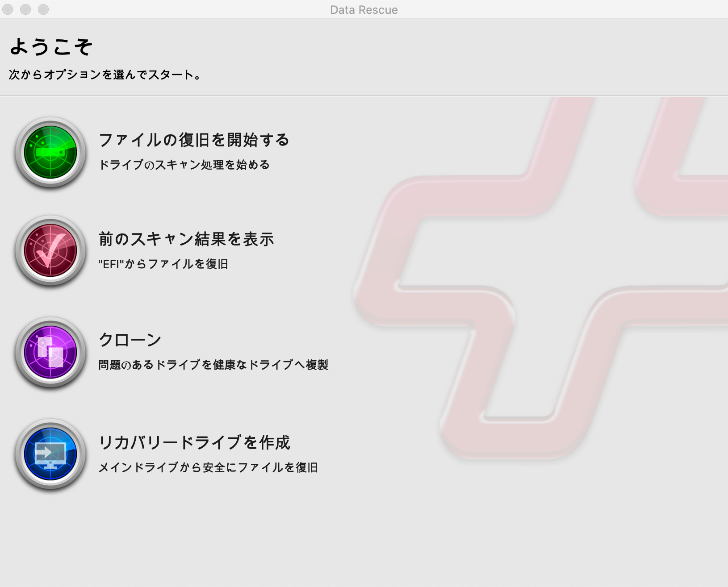This screenshot has height=587, width=728.
Task: Click the "EFI"からファイルを復旧 description text
Action: [x=163, y=264]
